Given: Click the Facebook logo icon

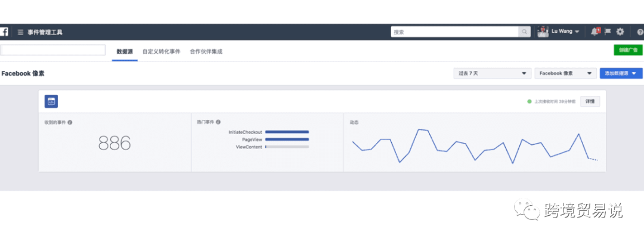Looking at the screenshot, I should [4, 32].
